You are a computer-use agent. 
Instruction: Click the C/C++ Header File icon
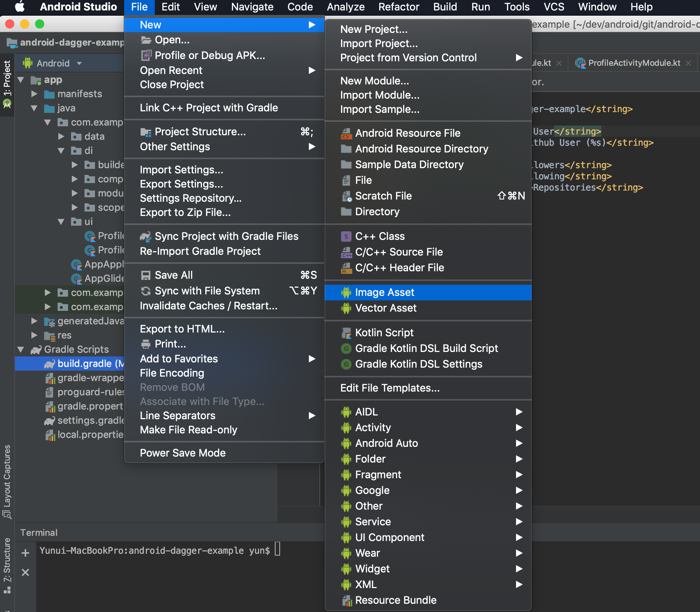pyautogui.click(x=346, y=268)
